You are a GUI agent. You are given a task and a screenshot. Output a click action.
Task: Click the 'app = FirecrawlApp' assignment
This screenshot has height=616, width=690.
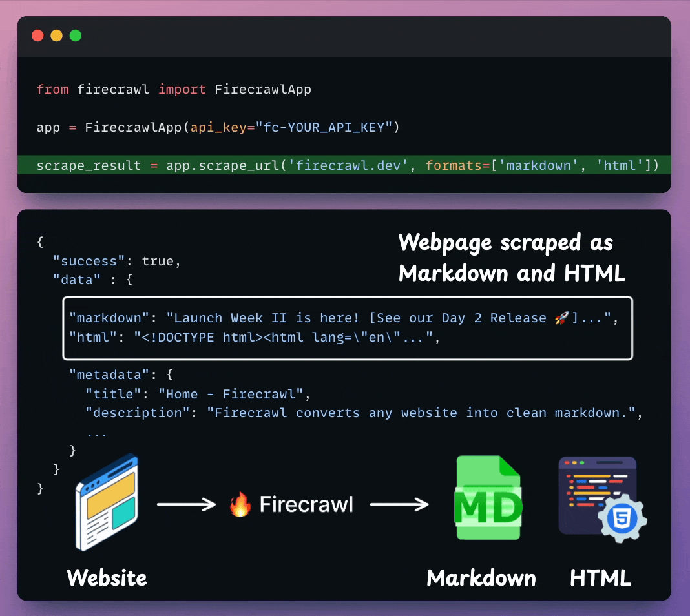218,127
